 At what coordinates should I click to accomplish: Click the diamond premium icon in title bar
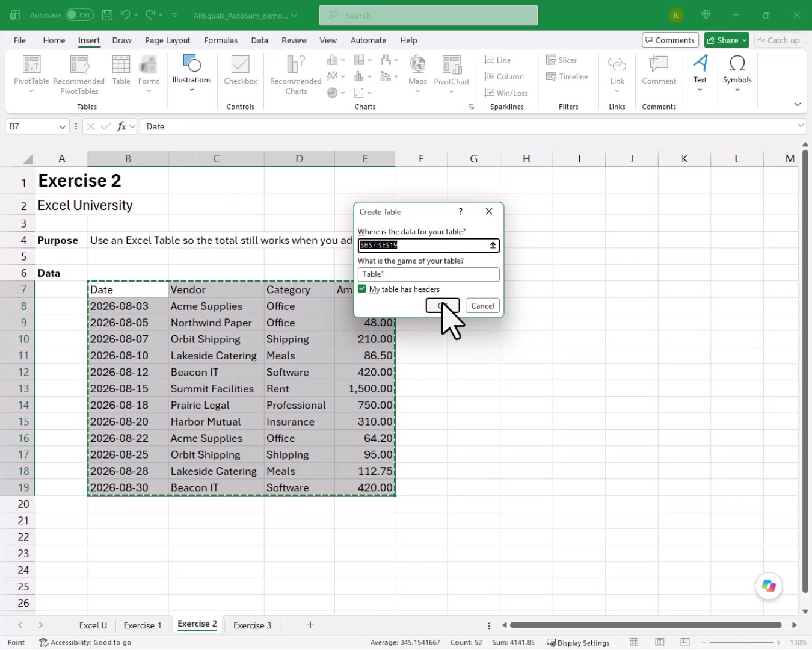pos(706,15)
